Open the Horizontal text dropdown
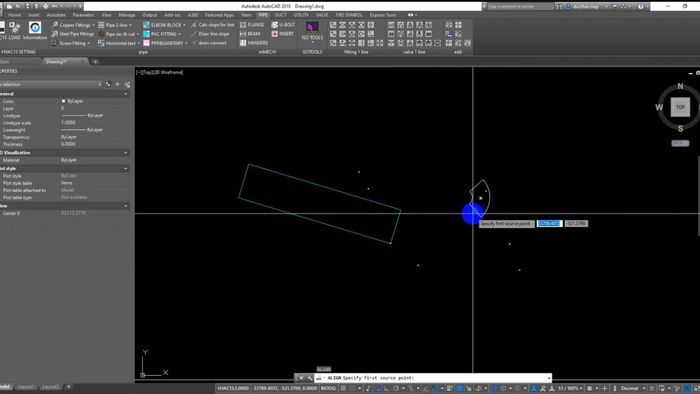 point(118,43)
